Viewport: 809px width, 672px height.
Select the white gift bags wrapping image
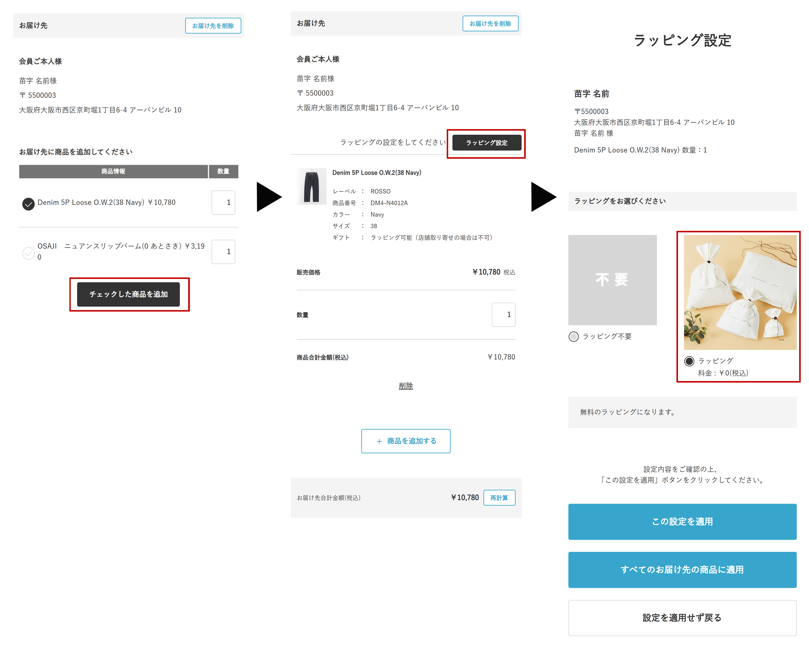click(740, 292)
